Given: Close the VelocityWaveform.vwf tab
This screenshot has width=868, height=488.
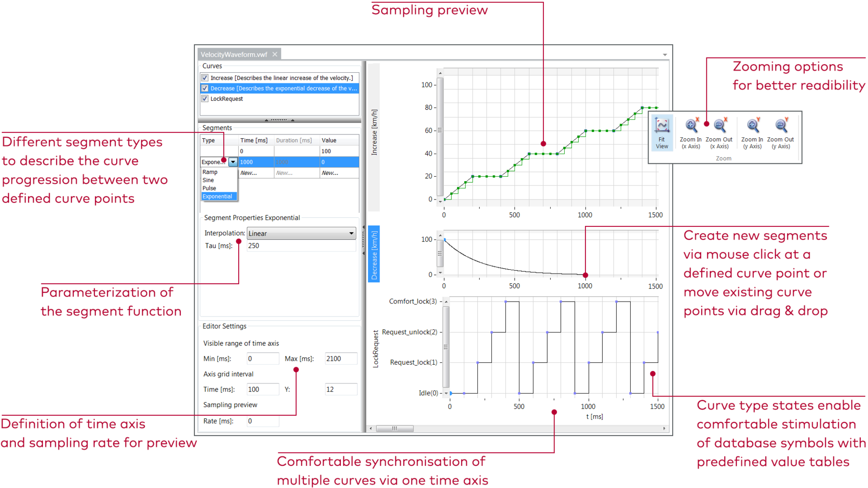Looking at the screenshot, I should [x=275, y=54].
